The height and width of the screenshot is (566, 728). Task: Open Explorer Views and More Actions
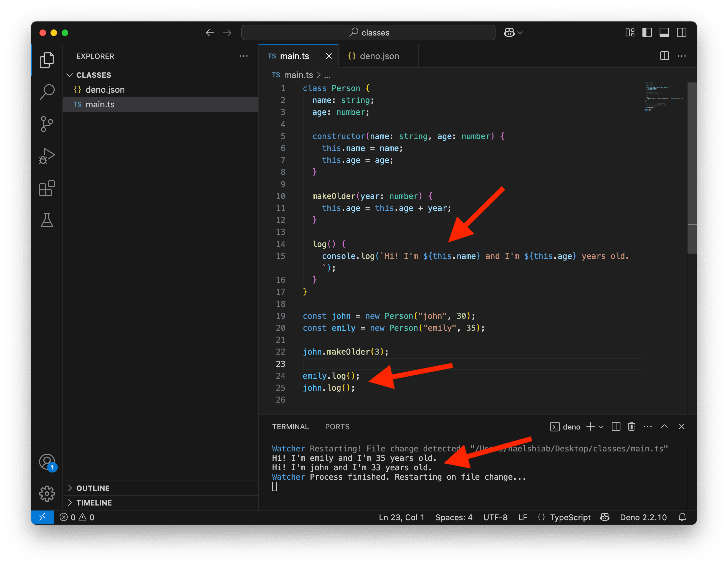(x=244, y=56)
